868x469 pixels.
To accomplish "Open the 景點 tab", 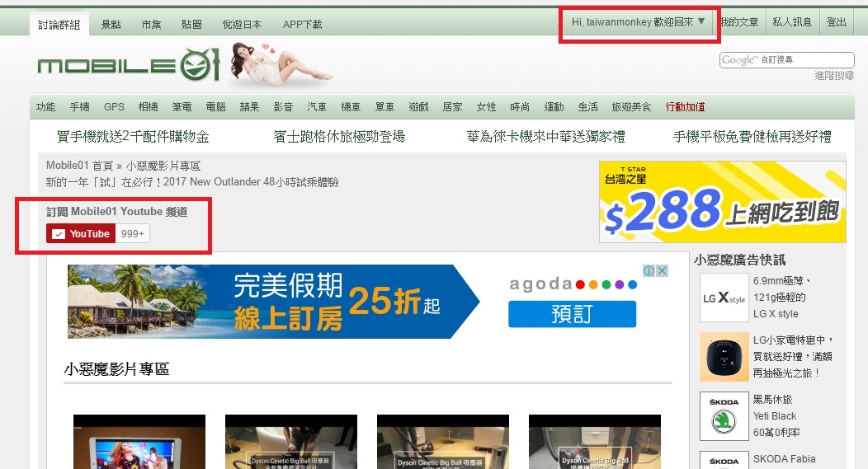I will pyautogui.click(x=111, y=25).
